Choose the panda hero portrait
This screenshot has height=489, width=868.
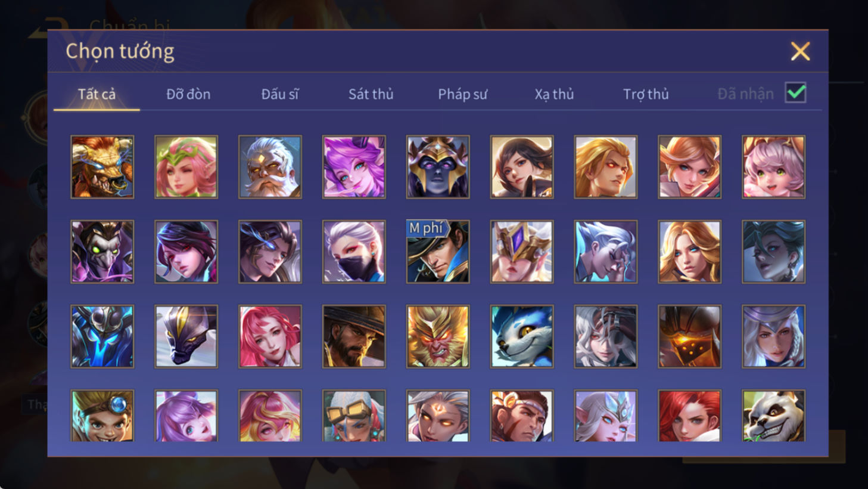click(x=773, y=416)
